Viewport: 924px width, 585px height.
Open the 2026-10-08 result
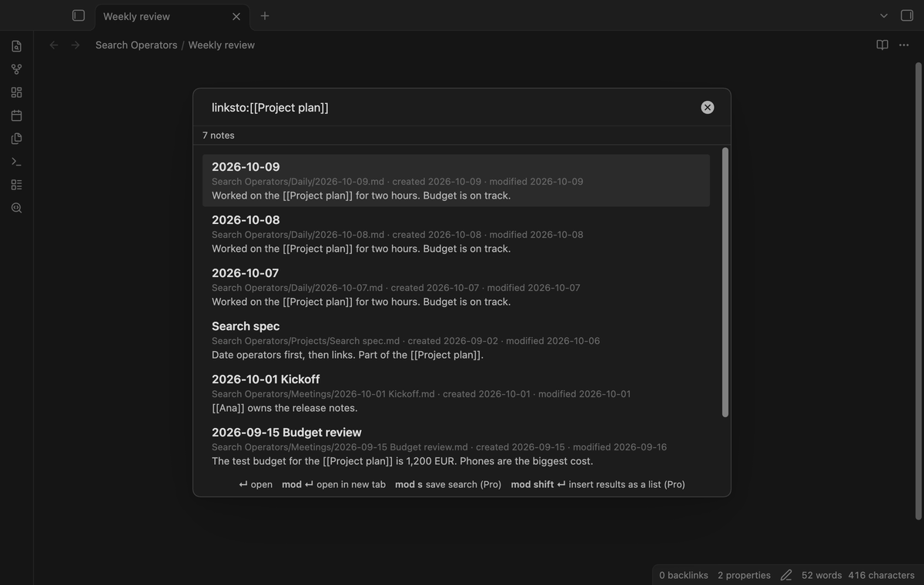(x=456, y=233)
